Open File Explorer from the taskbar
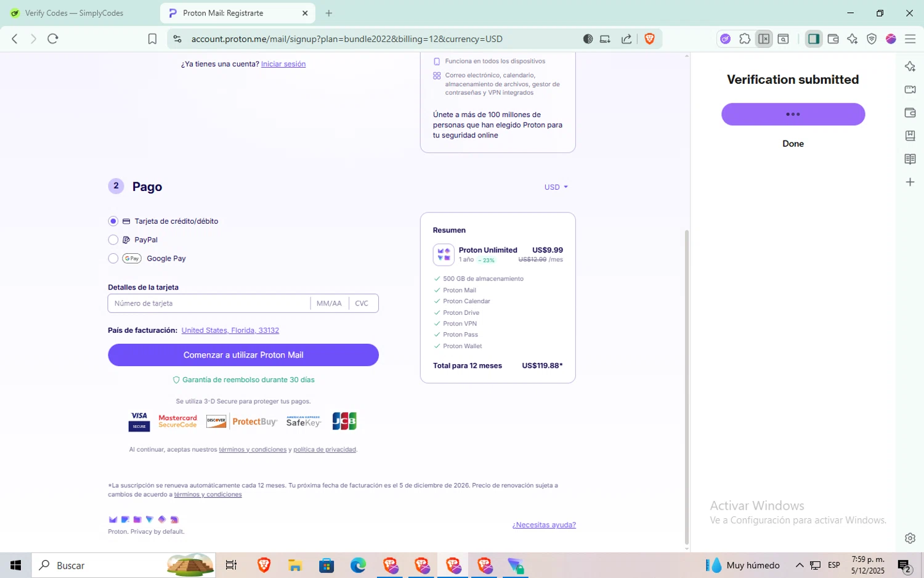The image size is (924, 578). [x=295, y=565]
